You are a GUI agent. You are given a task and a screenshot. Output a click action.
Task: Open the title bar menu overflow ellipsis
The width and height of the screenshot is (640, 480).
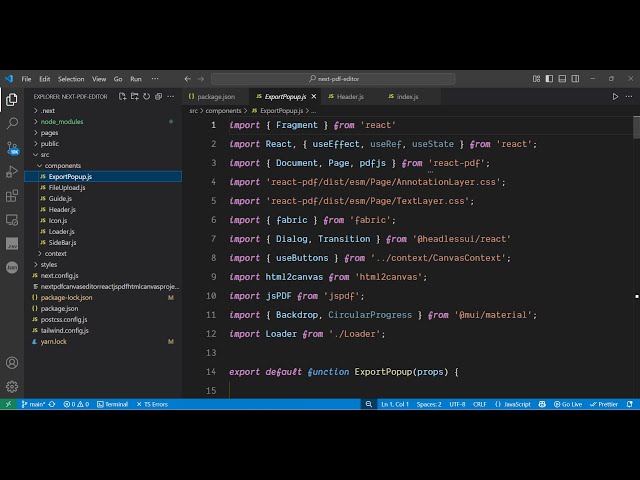coord(155,79)
